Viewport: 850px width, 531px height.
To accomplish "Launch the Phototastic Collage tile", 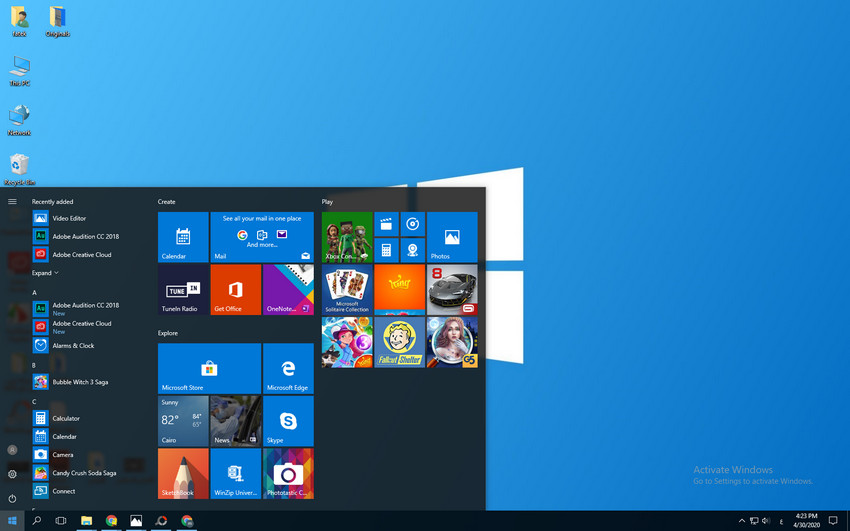I will [x=288, y=474].
